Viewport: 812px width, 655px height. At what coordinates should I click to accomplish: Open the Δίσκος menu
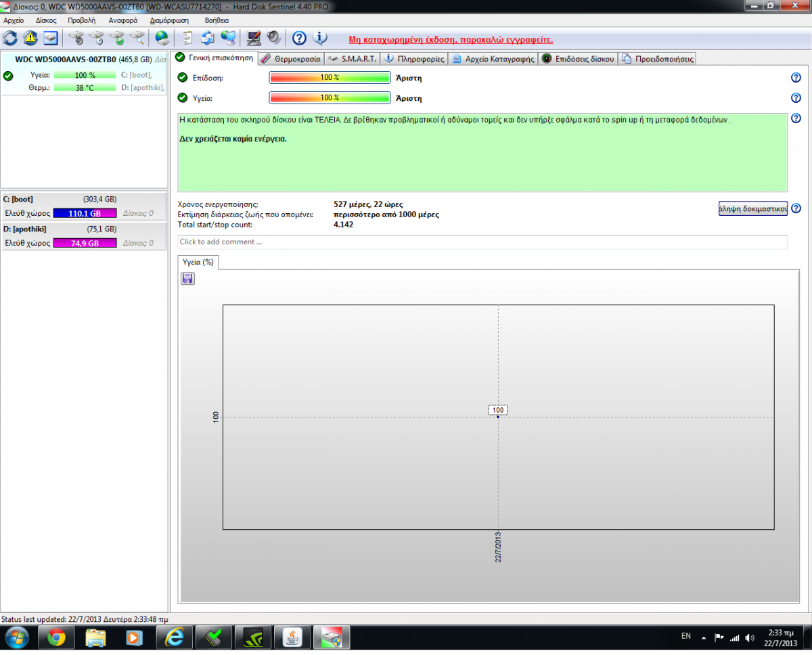46,20
